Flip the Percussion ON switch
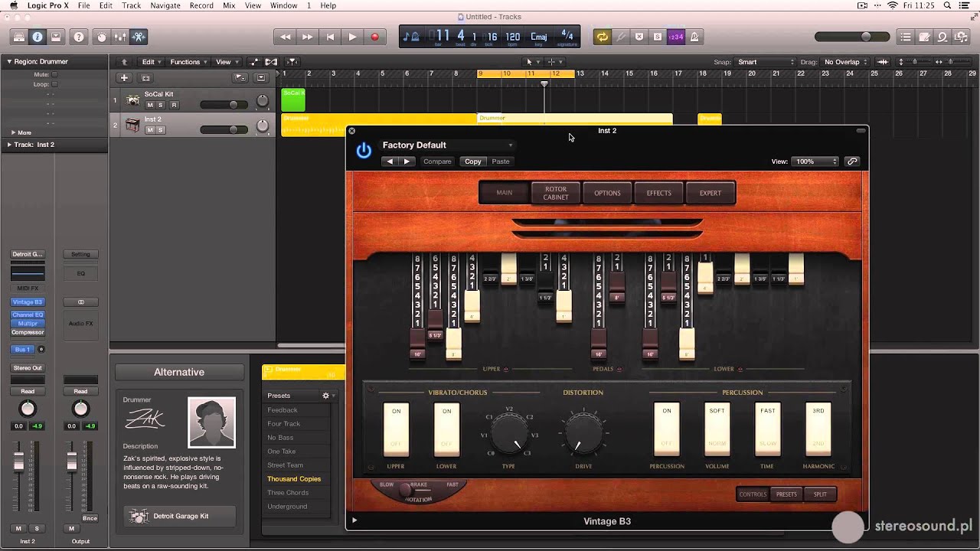This screenshot has width=980, height=551. click(667, 429)
